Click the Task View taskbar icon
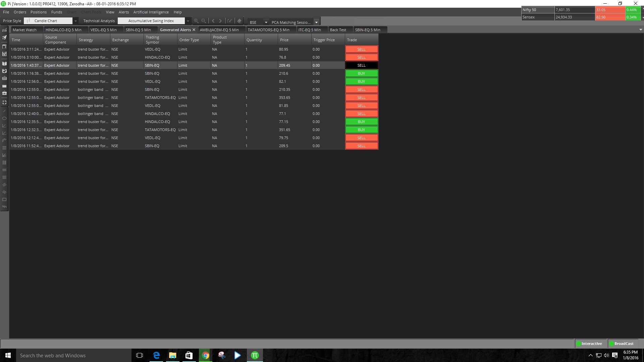Screen dimensions: 644x362 [140, 355]
